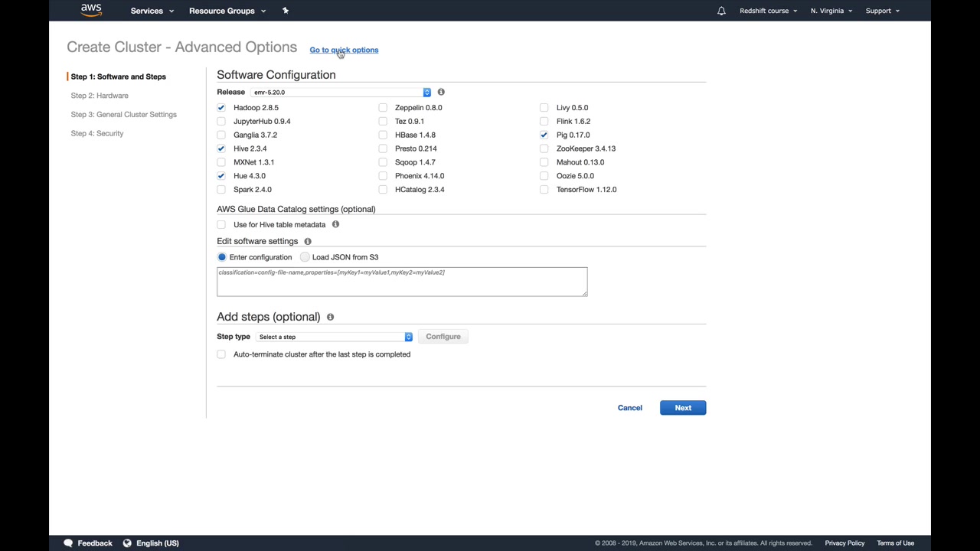
Task: Open the N. Virginia region menu
Action: [831, 11]
